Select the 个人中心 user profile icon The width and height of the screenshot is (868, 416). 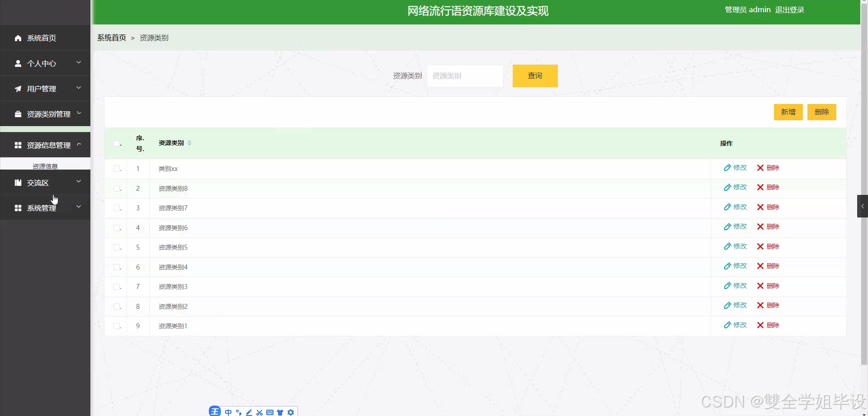18,63
